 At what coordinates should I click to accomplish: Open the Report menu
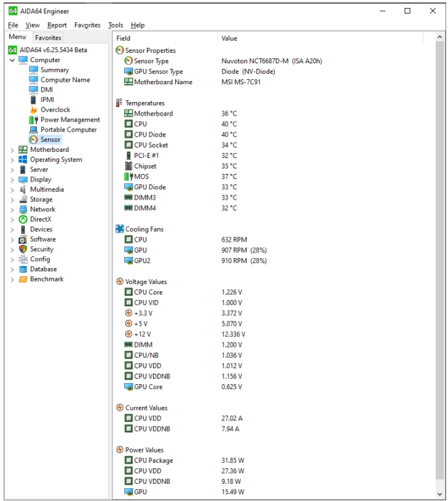click(57, 25)
